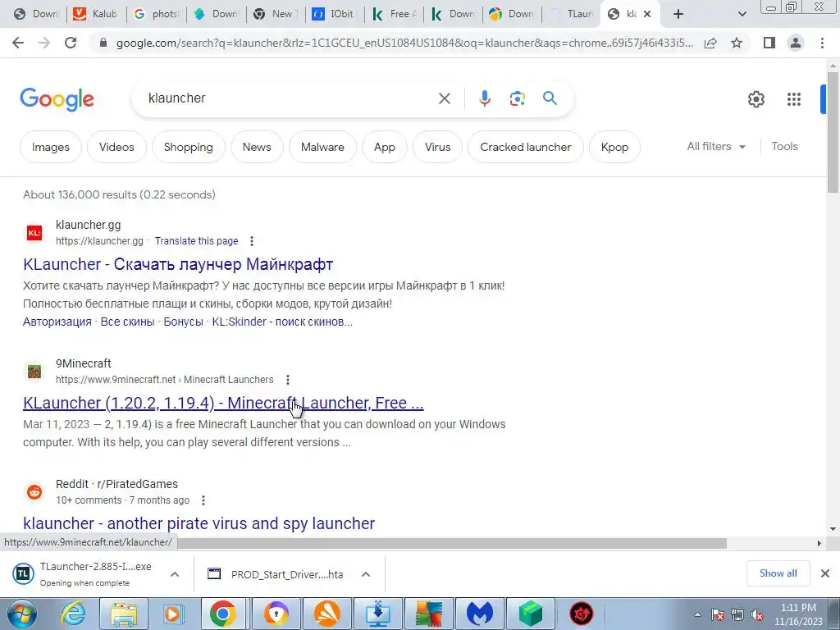The image size is (840, 630).
Task: Open the klauncher pirate virus Reddit result
Action: coord(199,523)
